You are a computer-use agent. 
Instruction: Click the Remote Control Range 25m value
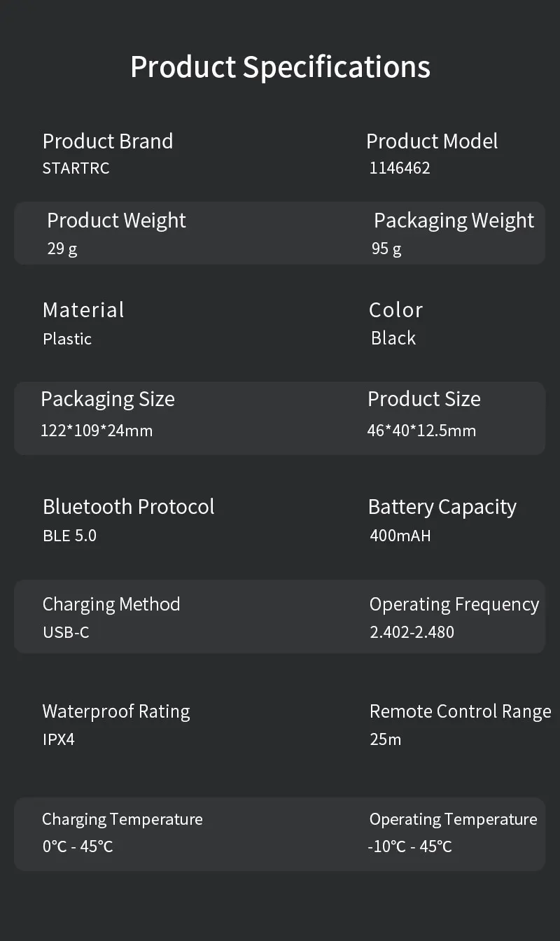pos(386,739)
